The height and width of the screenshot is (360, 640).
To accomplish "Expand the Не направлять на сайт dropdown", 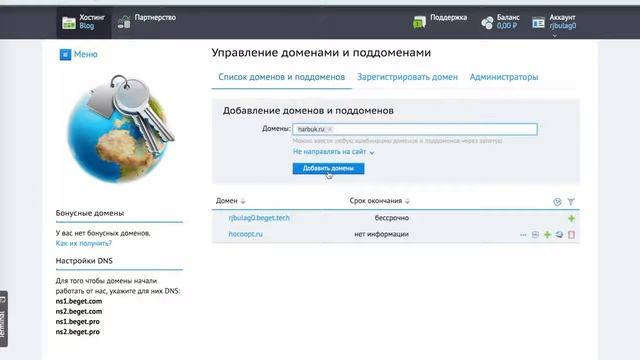I will tap(333, 152).
